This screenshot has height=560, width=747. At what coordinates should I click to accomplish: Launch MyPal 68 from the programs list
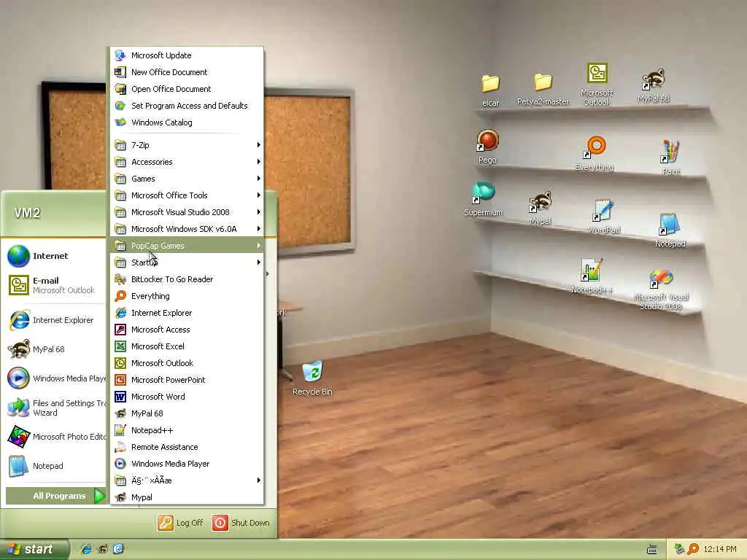[187, 413]
